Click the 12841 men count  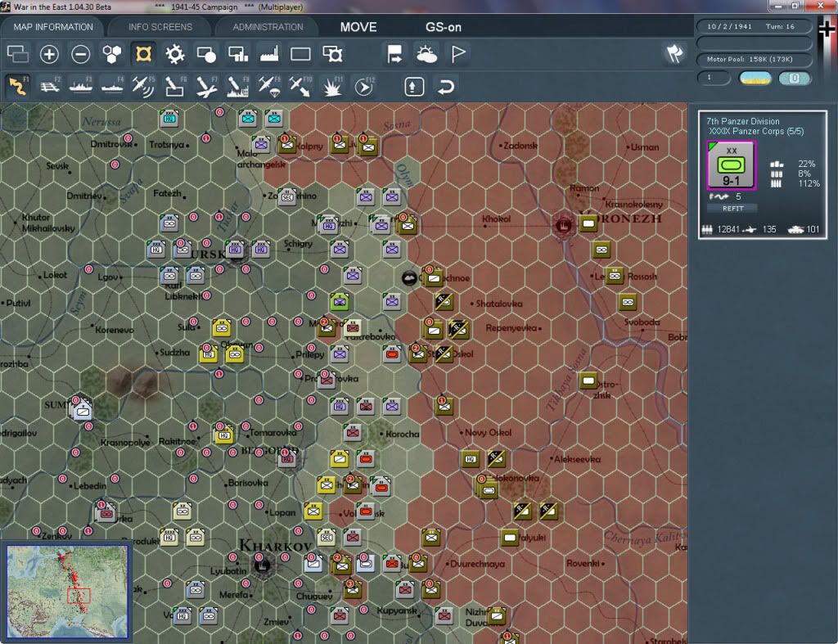click(728, 229)
